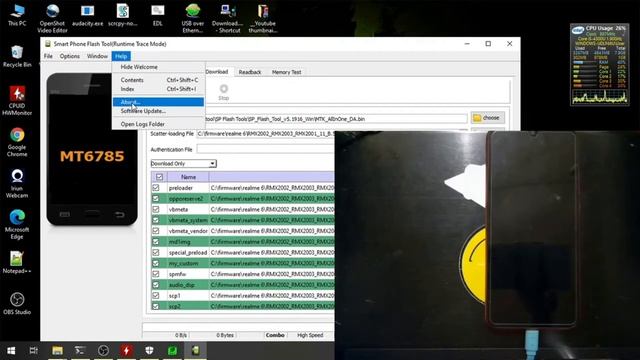Open the Window menu
The height and width of the screenshot is (360, 640).
click(x=97, y=56)
